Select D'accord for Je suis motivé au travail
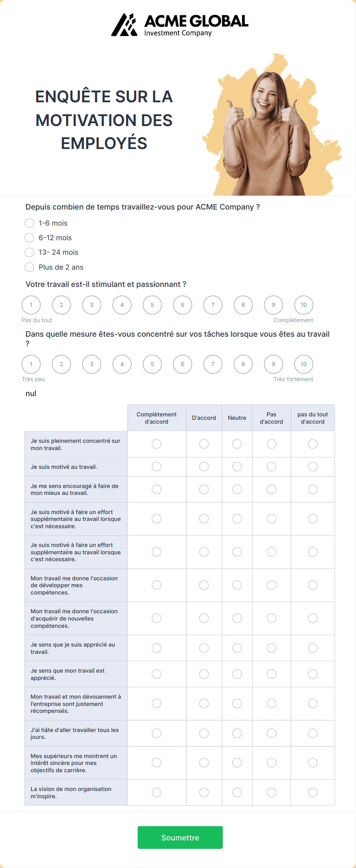The width and height of the screenshot is (356, 868). [204, 467]
